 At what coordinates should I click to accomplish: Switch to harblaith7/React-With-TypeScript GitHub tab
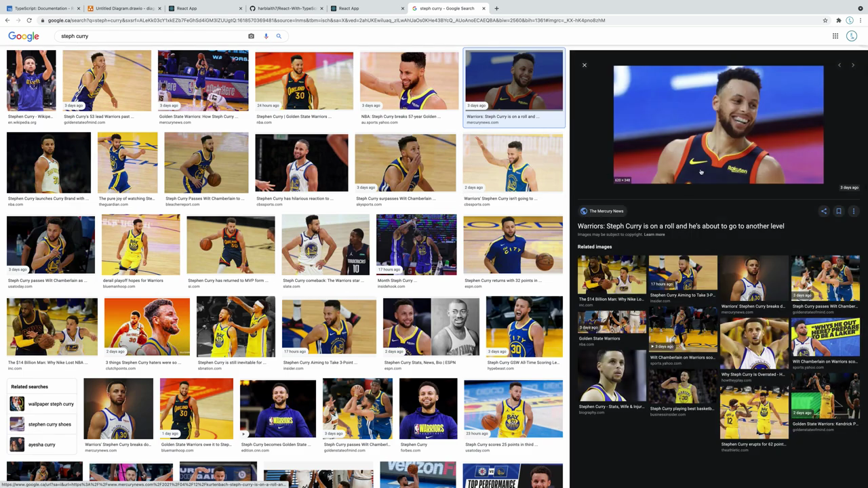click(285, 8)
